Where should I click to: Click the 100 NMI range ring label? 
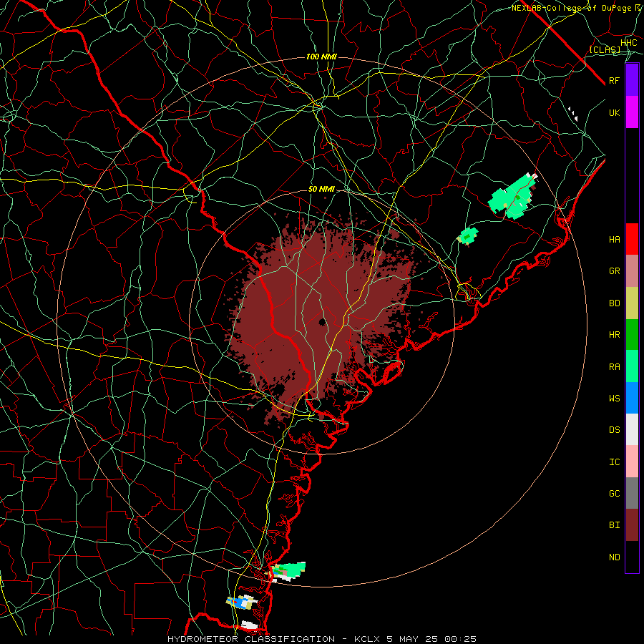pos(321,57)
